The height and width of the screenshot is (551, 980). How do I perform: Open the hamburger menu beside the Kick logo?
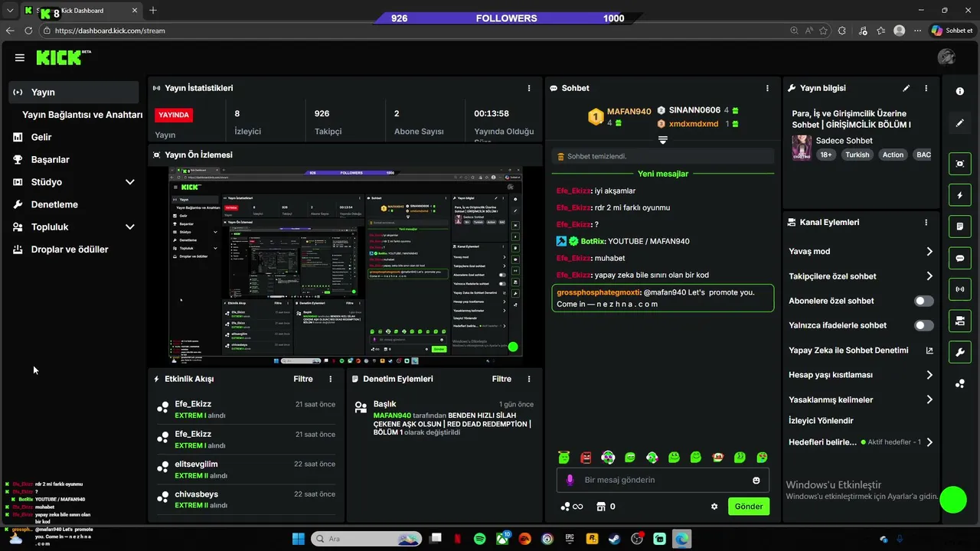pyautogui.click(x=20, y=57)
